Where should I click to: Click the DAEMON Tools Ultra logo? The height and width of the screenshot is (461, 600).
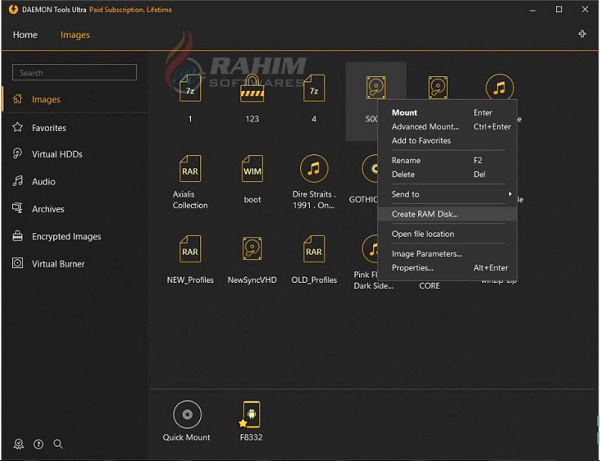[13, 9]
